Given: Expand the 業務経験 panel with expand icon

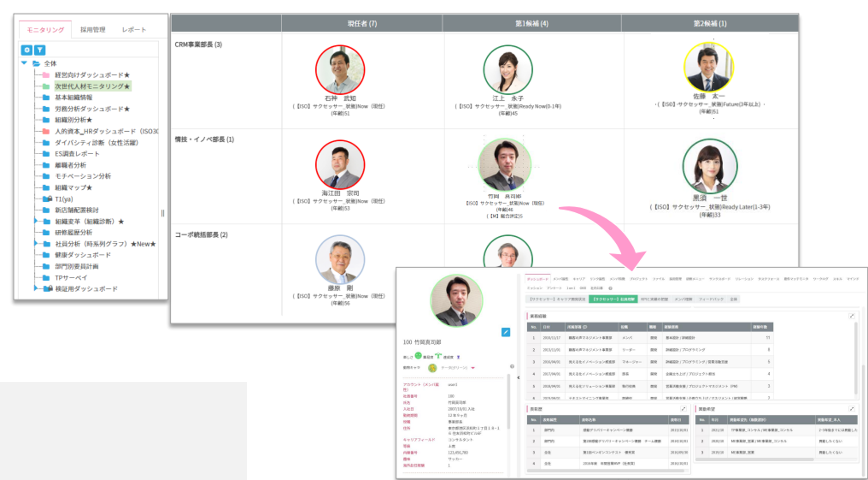Looking at the screenshot, I should [x=852, y=316].
